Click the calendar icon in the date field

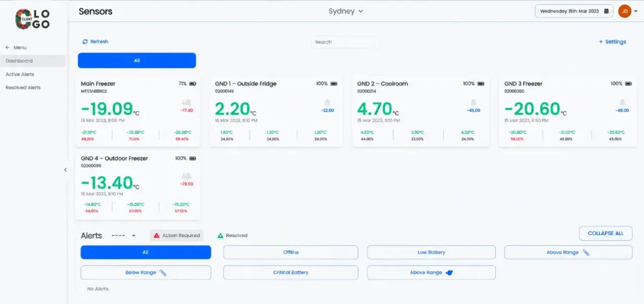click(x=606, y=11)
